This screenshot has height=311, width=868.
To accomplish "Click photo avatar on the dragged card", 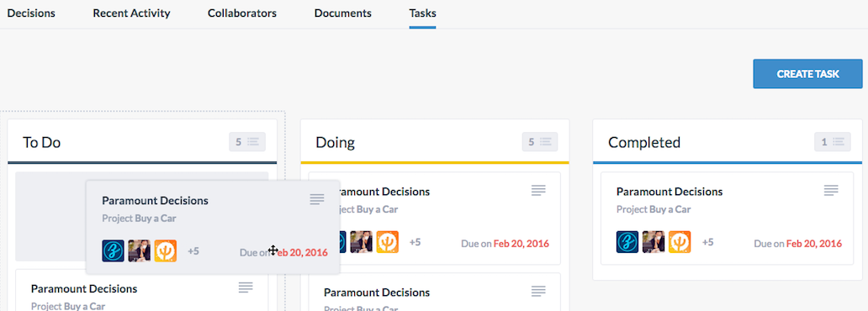I will (140, 250).
